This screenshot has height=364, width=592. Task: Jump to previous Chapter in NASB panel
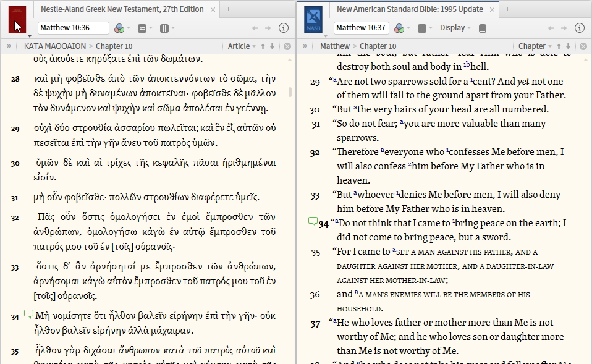pyautogui.click(x=559, y=46)
